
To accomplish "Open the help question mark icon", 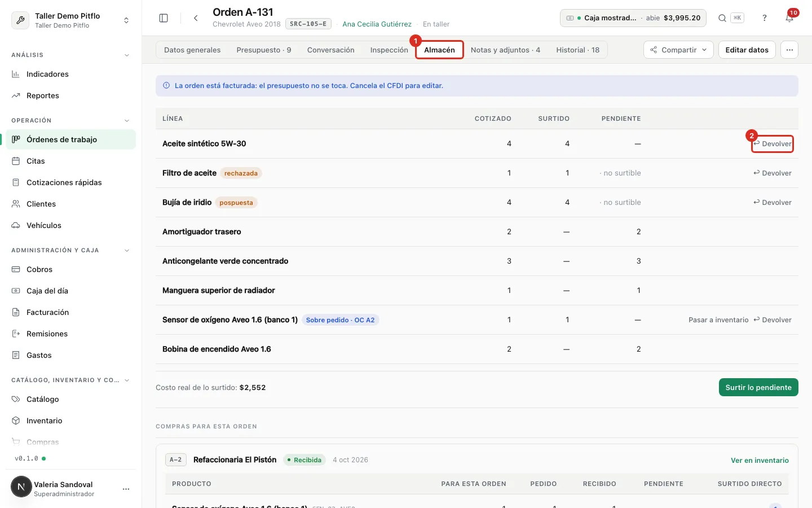I will point(765,18).
